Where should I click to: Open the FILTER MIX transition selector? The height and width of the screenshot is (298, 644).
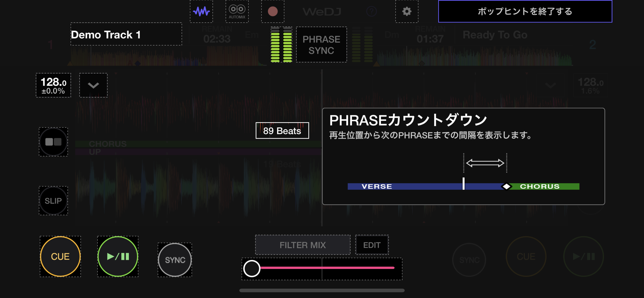pos(303,245)
